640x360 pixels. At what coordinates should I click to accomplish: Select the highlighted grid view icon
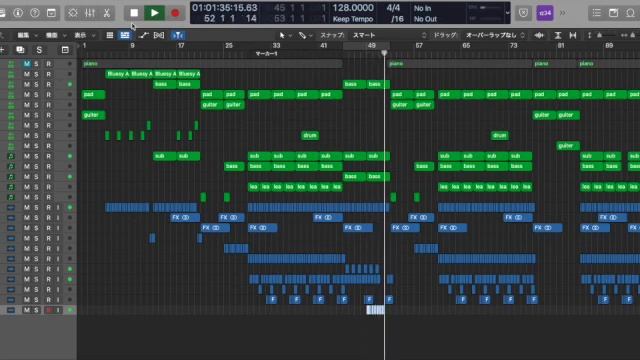pyautogui.click(x=125, y=36)
